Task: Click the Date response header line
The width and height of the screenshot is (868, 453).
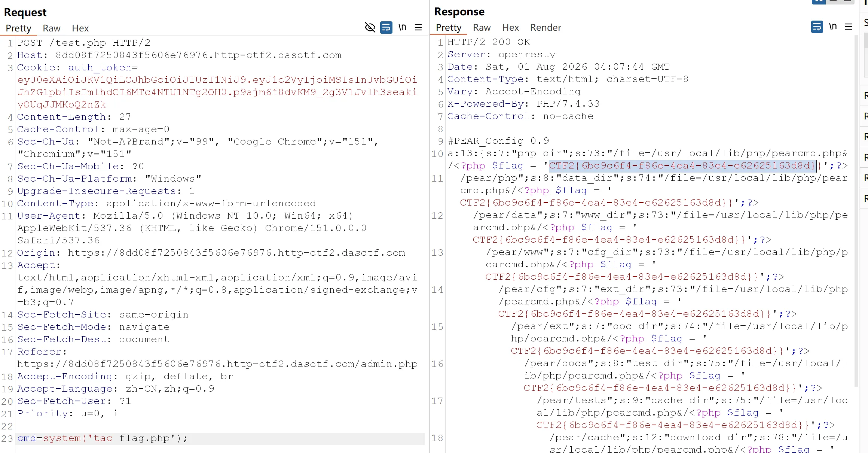Action: [559, 67]
